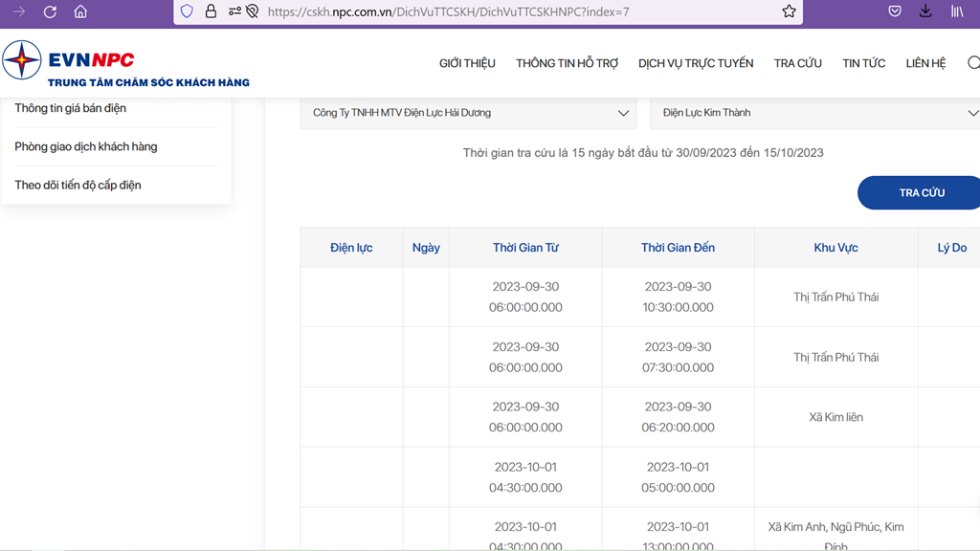This screenshot has width=980, height=551.
Task: Expand the Điện Lực Kim Thành dropdown
Action: tap(815, 113)
